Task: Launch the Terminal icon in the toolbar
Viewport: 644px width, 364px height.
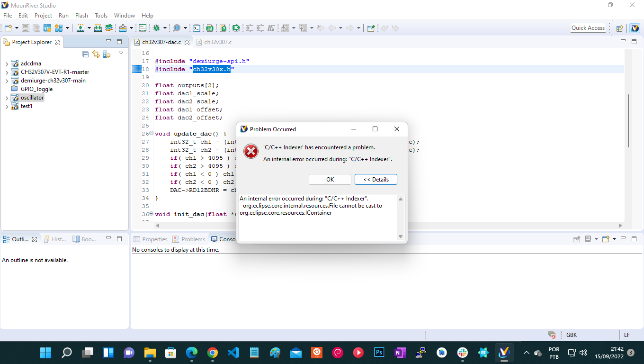Action: click(196, 28)
